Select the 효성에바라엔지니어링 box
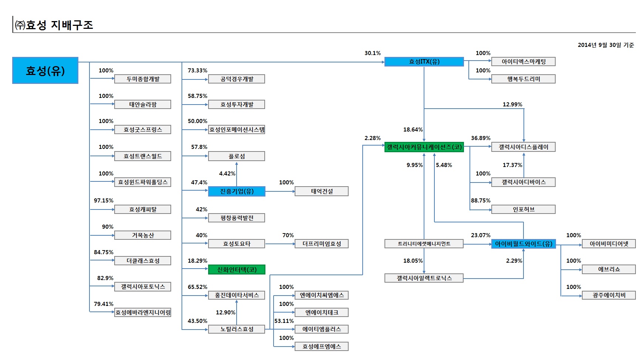The image size is (644, 358). click(x=143, y=313)
